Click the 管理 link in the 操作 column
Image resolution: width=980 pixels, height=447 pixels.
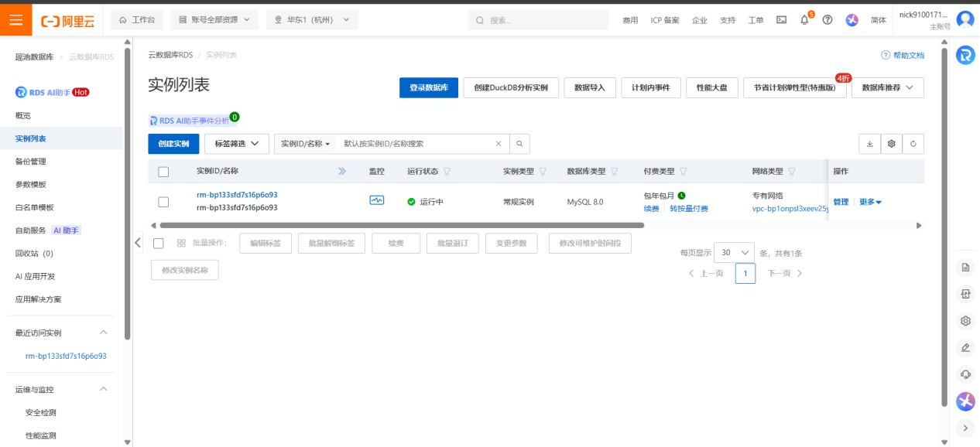coord(841,202)
